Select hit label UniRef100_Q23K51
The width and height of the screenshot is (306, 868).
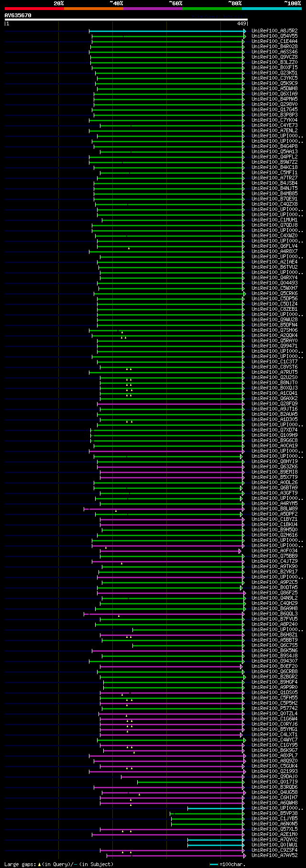click(x=274, y=73)
